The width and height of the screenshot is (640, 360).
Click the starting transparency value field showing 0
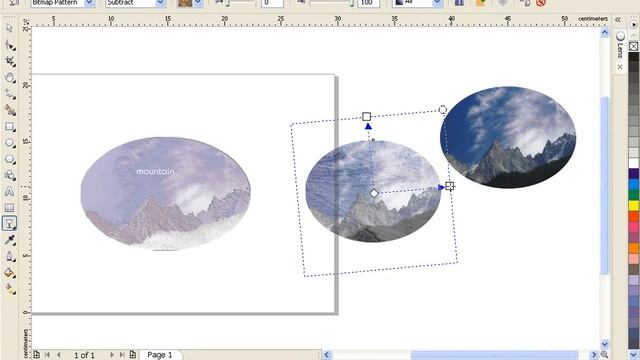(x=272, y=3)
